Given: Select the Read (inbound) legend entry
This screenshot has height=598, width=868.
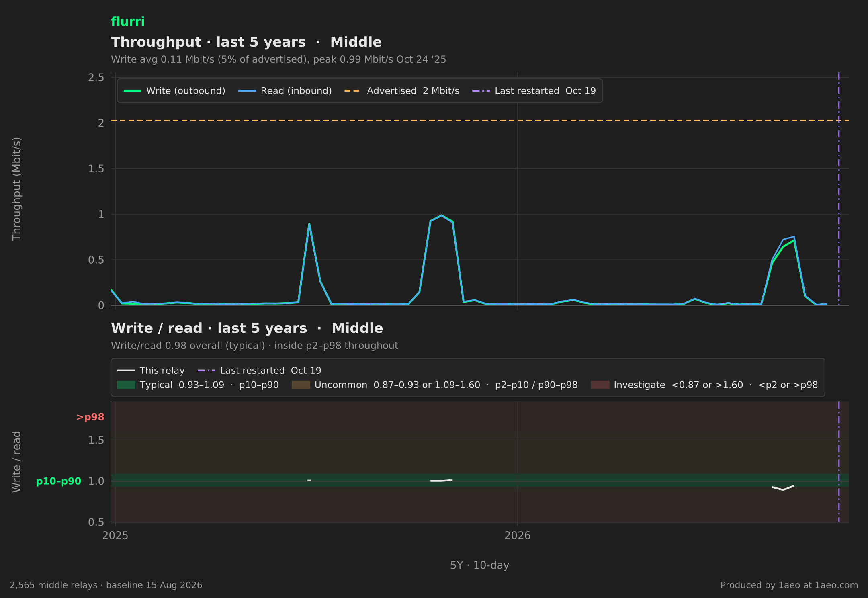Looking at the screenshot, I should click(285, 91).
